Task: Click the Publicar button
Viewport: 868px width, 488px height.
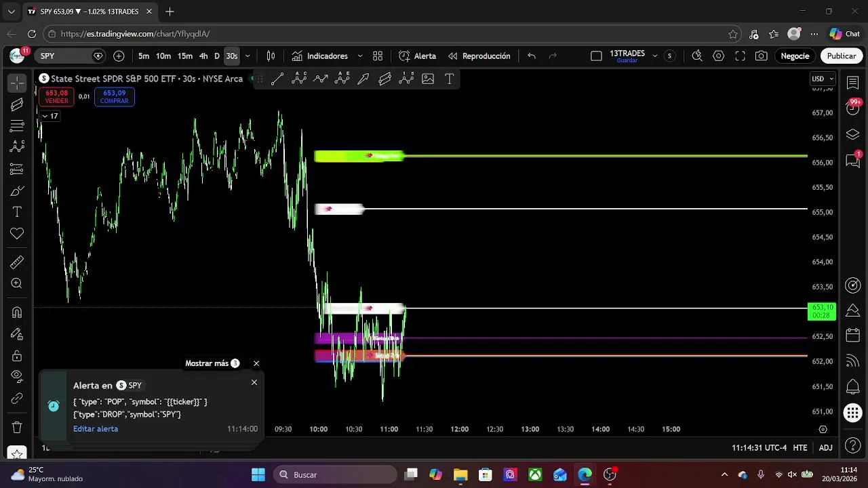Action: pos(842,56)
